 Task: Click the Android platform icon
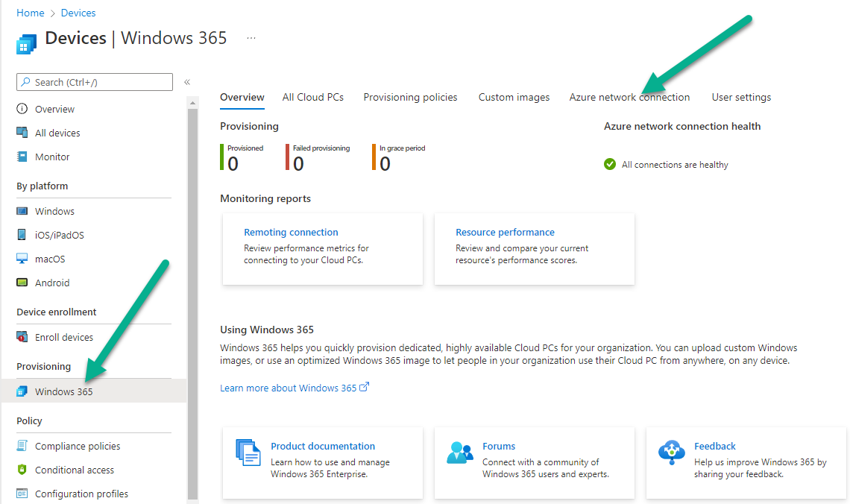point(22,283)
